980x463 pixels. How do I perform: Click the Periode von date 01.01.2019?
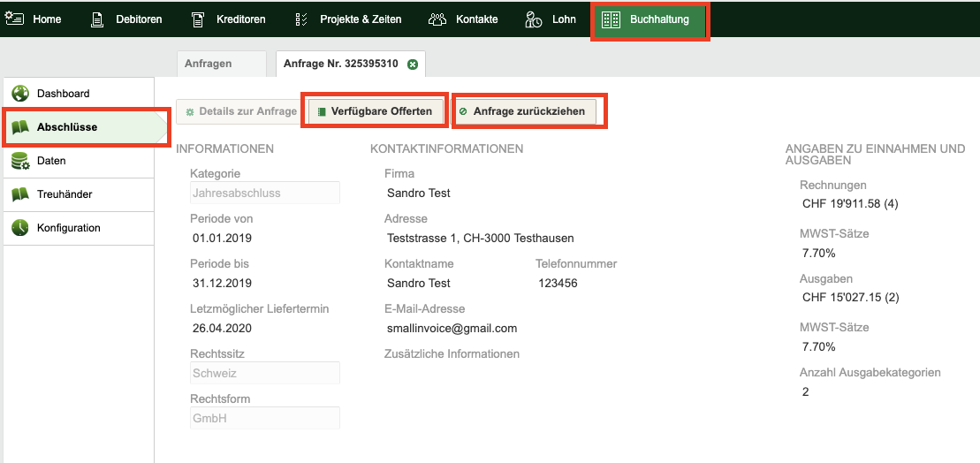(222, 238)
